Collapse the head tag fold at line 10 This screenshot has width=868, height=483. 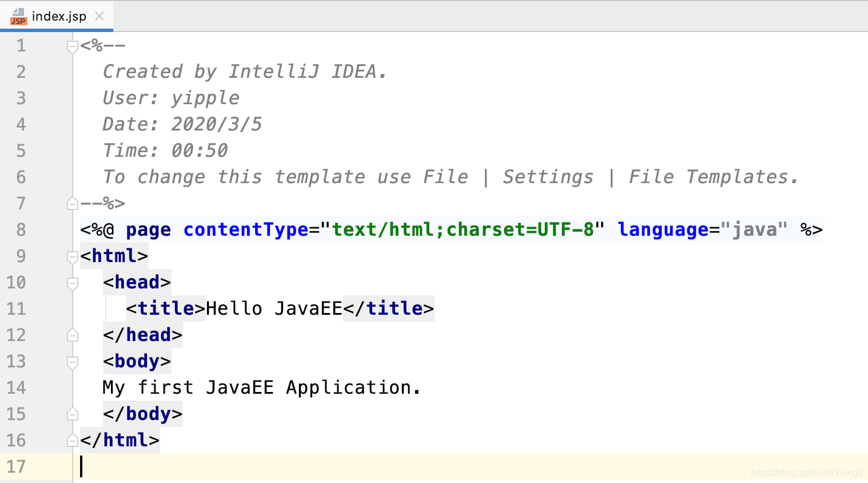(72, 283)
